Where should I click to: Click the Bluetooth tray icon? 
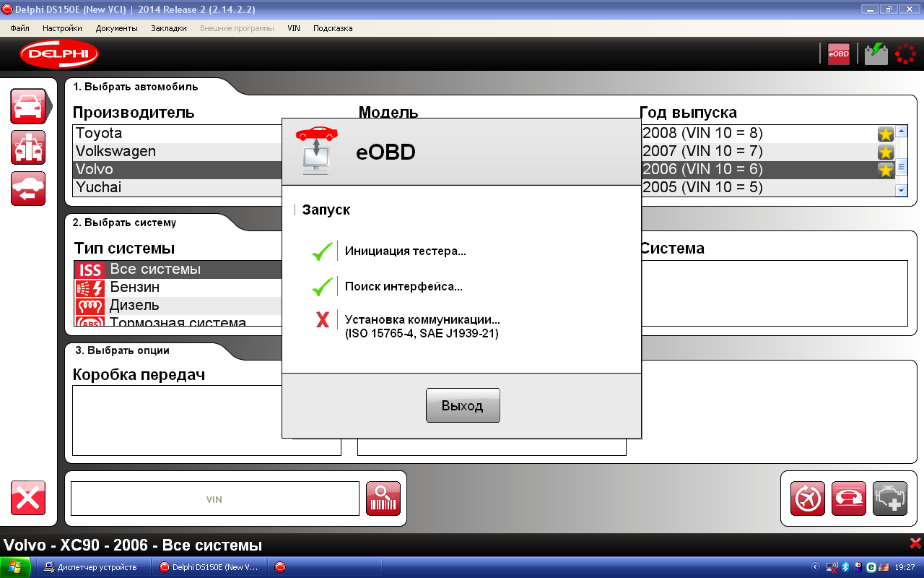(845, 567)
